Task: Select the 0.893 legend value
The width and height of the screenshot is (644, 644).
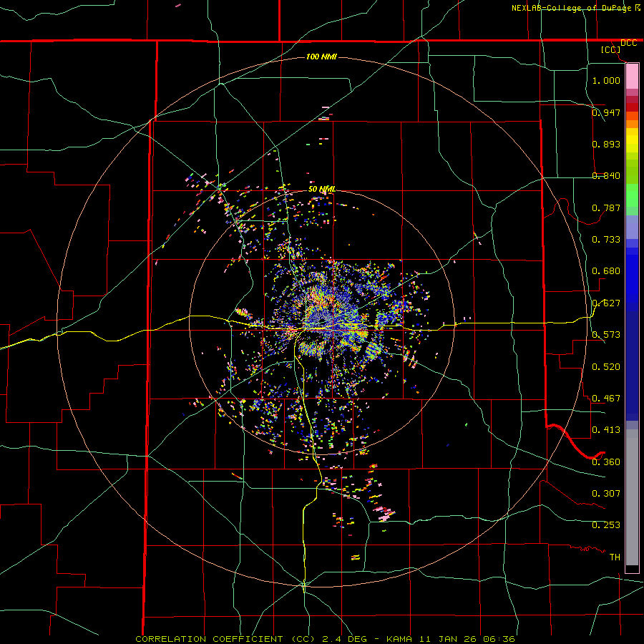Action: pos(606,144)
